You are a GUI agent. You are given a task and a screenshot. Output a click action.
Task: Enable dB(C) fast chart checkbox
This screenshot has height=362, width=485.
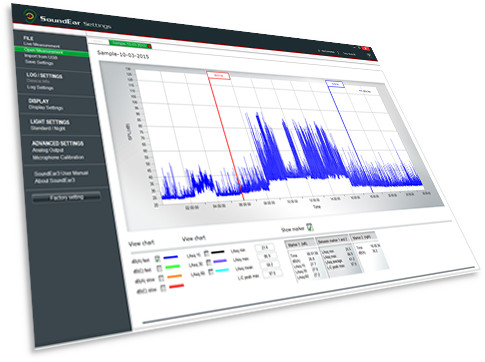coord(159,268)
